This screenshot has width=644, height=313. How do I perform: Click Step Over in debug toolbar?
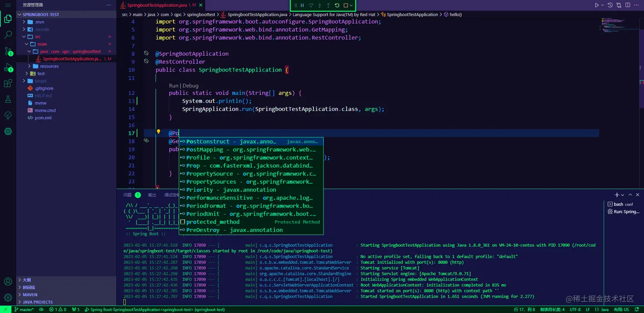pos(311,6)
